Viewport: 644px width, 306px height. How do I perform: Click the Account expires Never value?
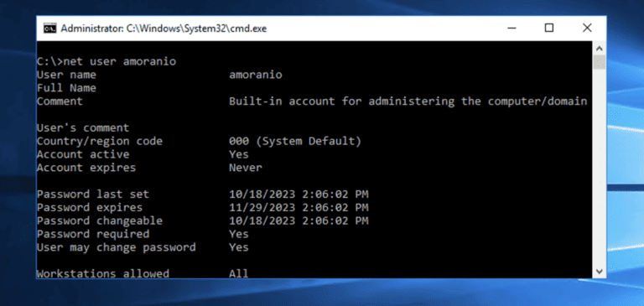coord(245,168)
